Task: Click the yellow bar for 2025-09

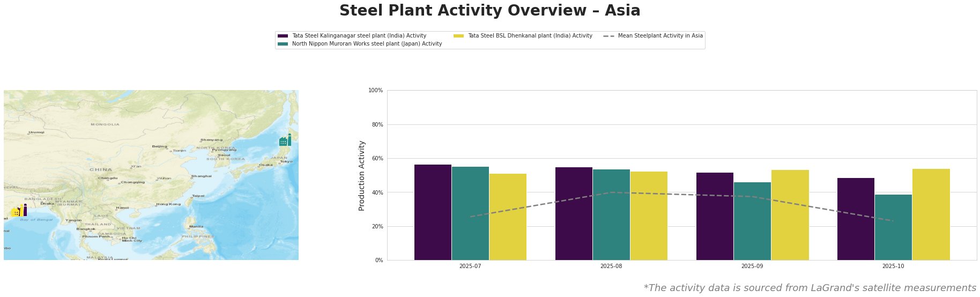Action: click(x=790, y=214)
